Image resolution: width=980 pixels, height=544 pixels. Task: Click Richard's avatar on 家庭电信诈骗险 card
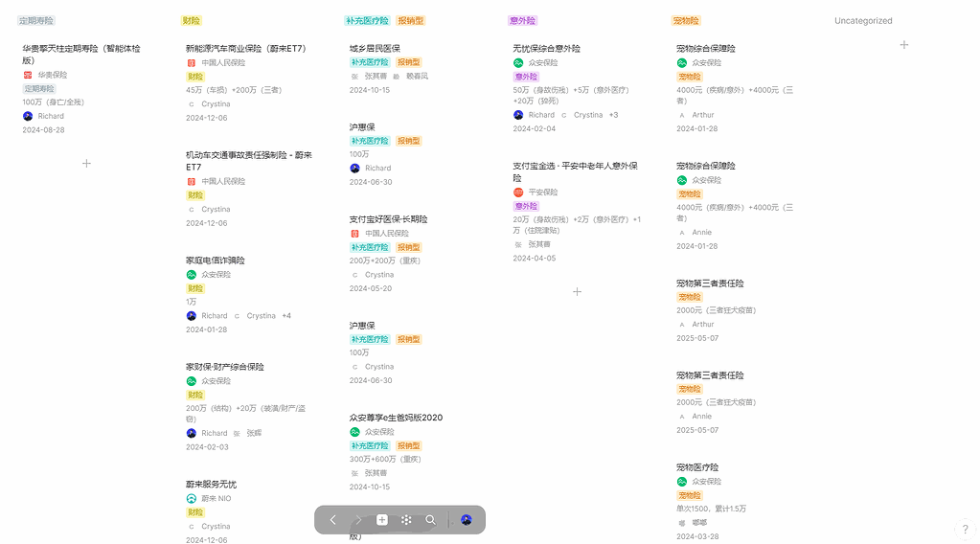coord(192,316)
